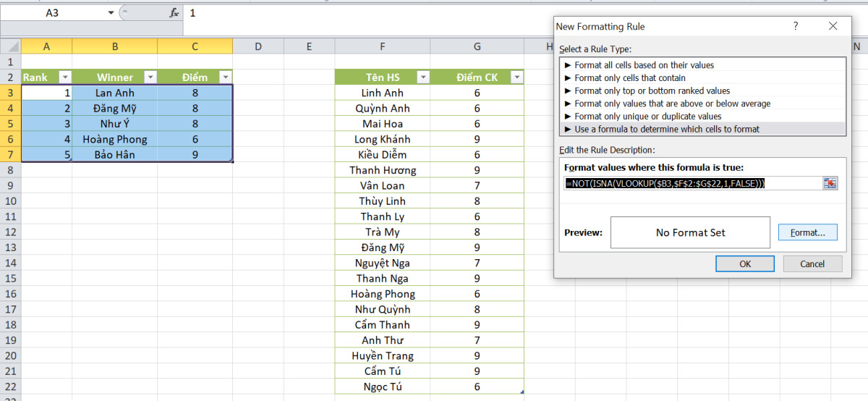Click cell containing 'Thanh Hương'
Viewport: 868px width, 401px height.
pyautogui.click(x=382, y=170)
